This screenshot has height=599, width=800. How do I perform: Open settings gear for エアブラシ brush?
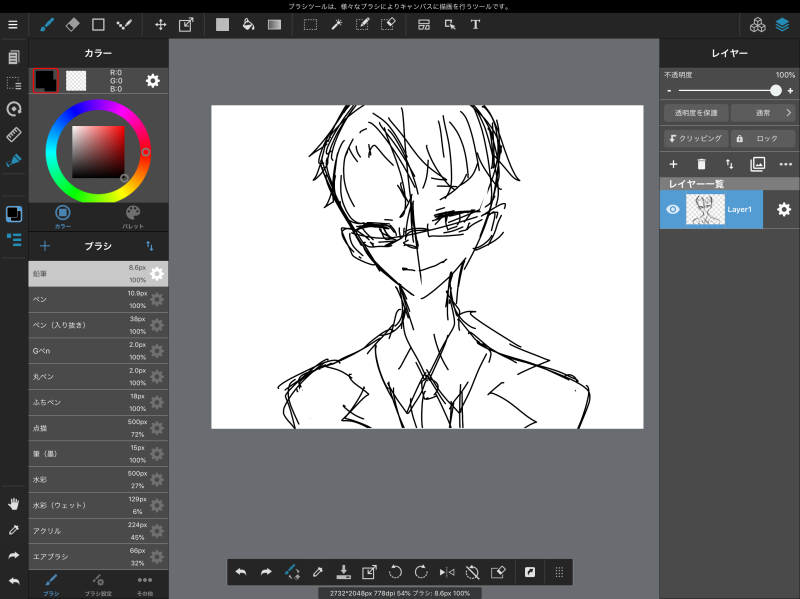click(157, 556)
